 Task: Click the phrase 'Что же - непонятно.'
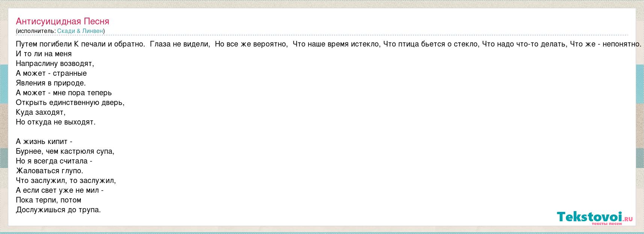pyautogui.click(x=606, y=44)
